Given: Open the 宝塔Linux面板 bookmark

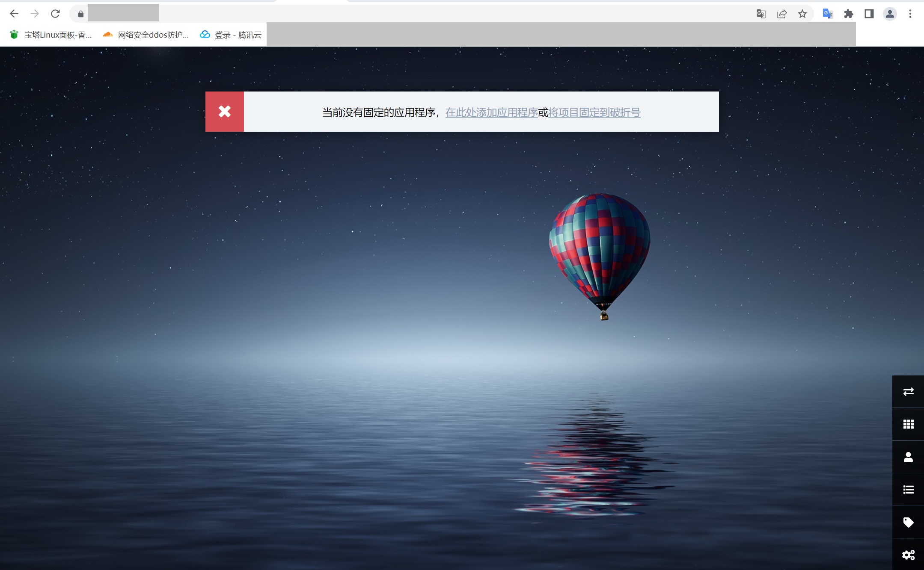Looking at the screenshot, I should (x=51, y=35).
